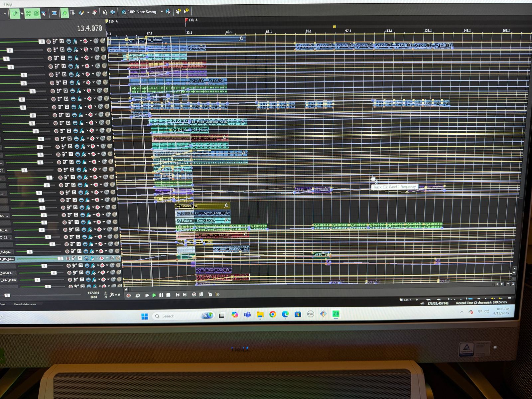Screen dimensions: 532x399
Task: Expand the Paint tool dropdown arrow
Action: click(x=88, y=13)
